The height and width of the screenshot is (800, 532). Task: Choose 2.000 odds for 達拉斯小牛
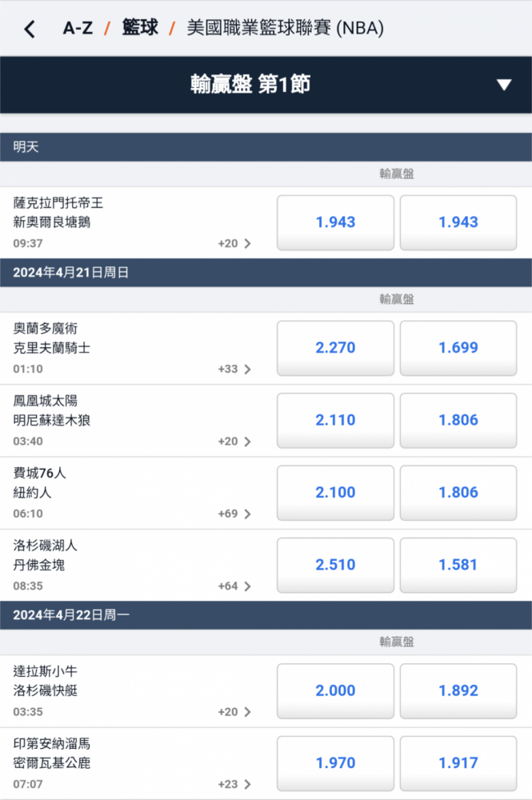[335, 690]
